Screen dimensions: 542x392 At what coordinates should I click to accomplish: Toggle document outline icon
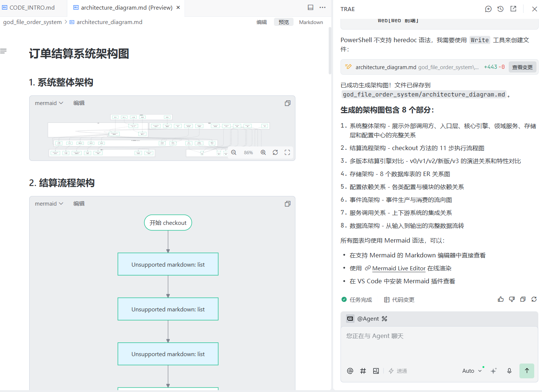[4, 51]
